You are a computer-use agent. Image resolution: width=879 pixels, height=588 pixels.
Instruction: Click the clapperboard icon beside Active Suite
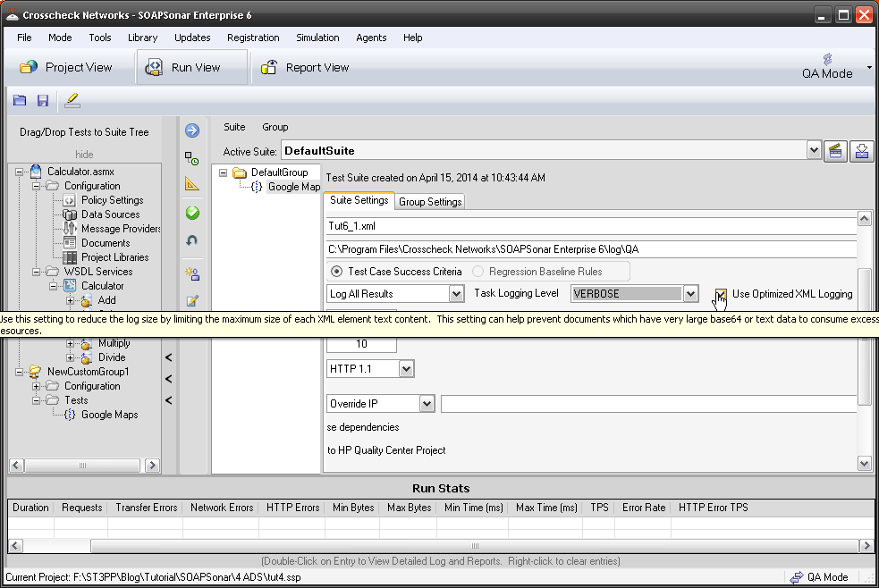835,151
